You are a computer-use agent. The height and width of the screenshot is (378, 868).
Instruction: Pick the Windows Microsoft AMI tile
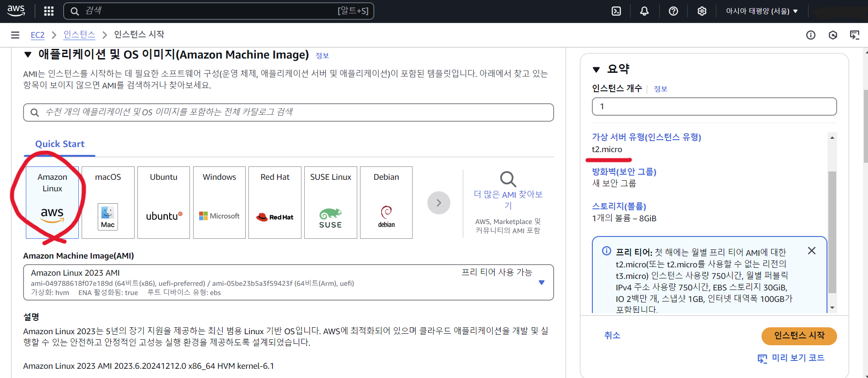[x=219, y=202]
